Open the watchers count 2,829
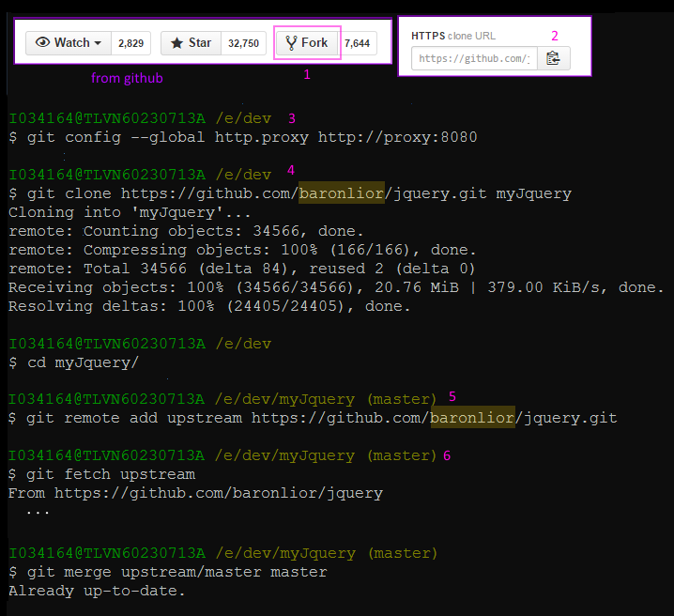This screenshot has height=616, width=674. (x=130, y=43)
